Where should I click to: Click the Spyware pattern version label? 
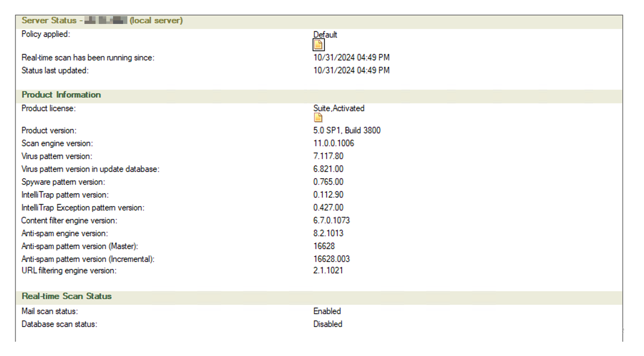(x=63, y=182)
